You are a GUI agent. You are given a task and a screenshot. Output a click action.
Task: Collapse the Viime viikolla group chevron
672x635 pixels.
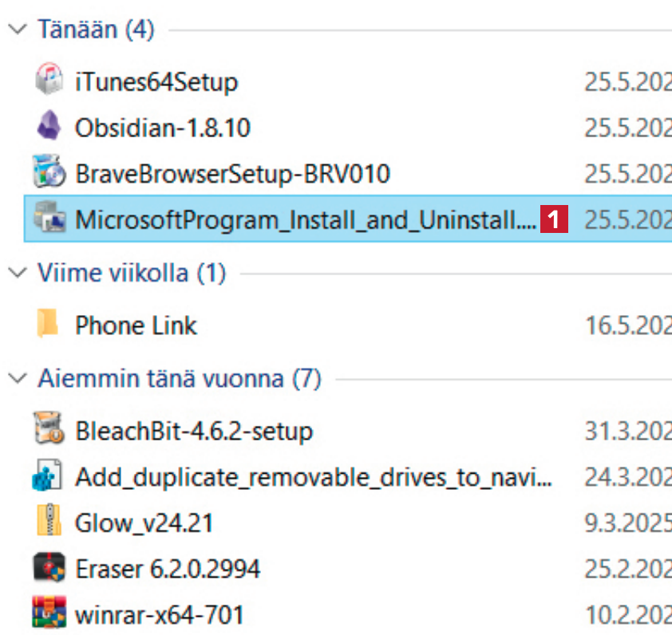click(x=16, y=274)
